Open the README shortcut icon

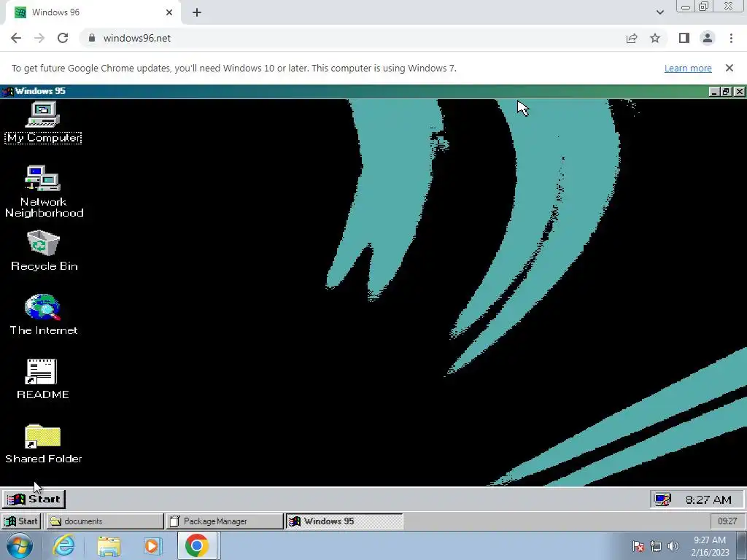tap(42, 379)
